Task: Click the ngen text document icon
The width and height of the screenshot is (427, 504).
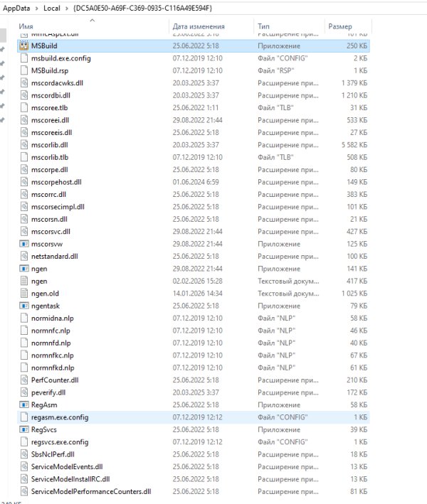Action: (x=24, y=282)
